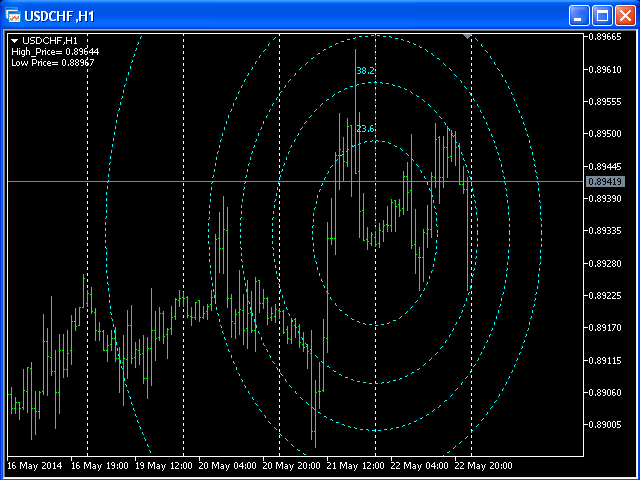
Task: Minimize the USDCHF,H1 chart window
Action: 579,16
